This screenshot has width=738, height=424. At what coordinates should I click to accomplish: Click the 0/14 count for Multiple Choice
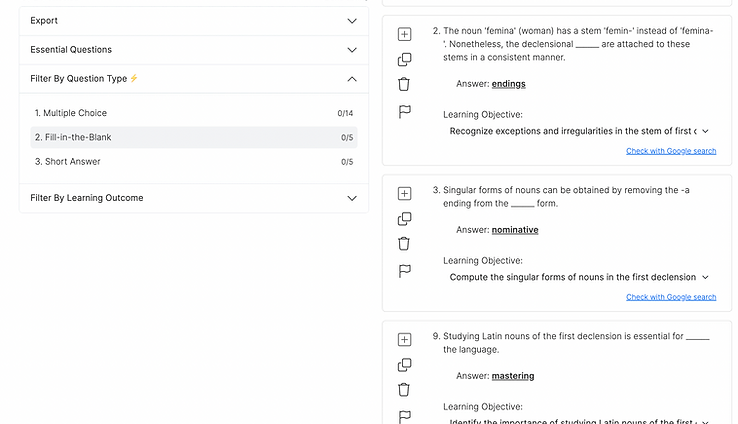pos(345,113)
